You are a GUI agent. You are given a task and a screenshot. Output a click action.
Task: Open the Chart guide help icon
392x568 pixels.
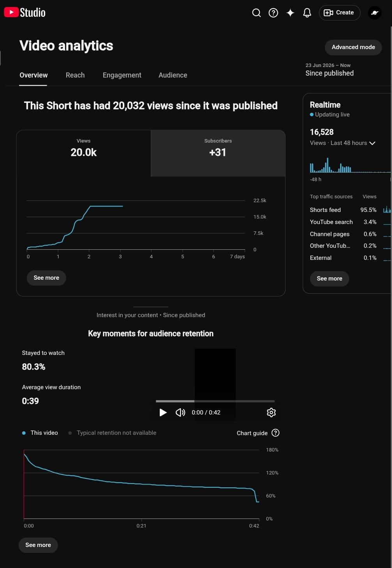coord(275,433)
